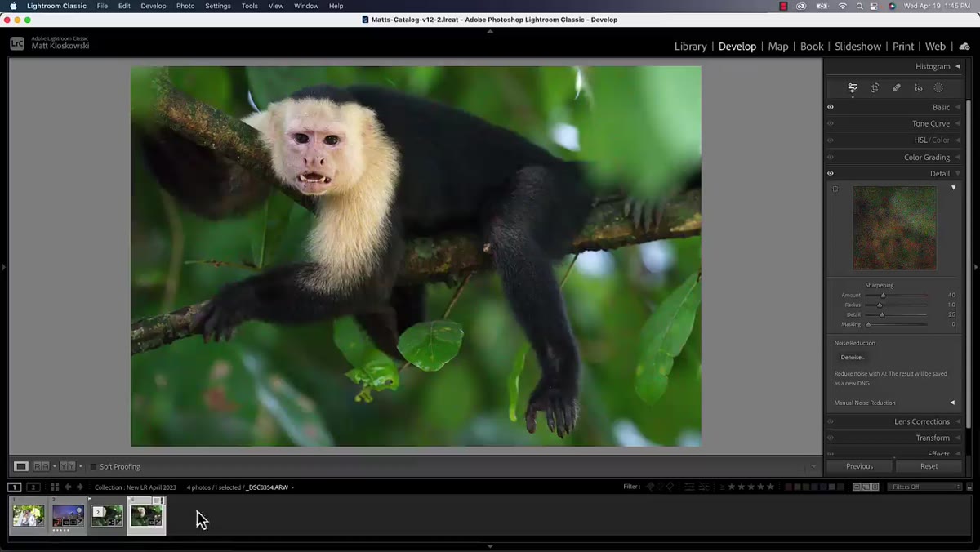Expand the Basic panel triangle
The width and height of the screenshot is (980, 552).
958,107
